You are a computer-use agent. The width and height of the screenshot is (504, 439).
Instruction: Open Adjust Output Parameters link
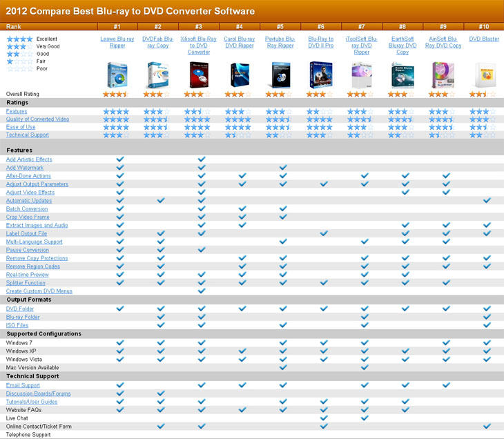[x=37, y=184]
